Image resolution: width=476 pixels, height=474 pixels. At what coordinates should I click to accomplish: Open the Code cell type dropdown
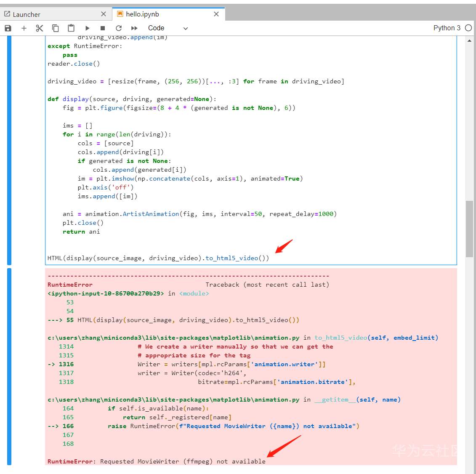click(168, 28)
